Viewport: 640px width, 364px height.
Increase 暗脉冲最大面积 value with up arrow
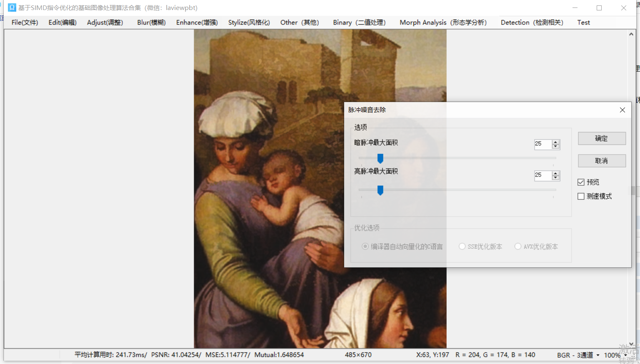[x=555, y=142]
